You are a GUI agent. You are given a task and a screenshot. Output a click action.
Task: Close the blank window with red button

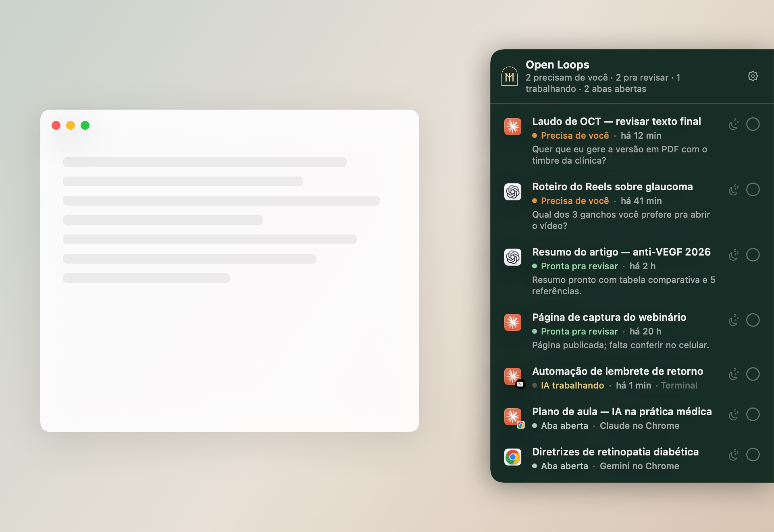56,125
